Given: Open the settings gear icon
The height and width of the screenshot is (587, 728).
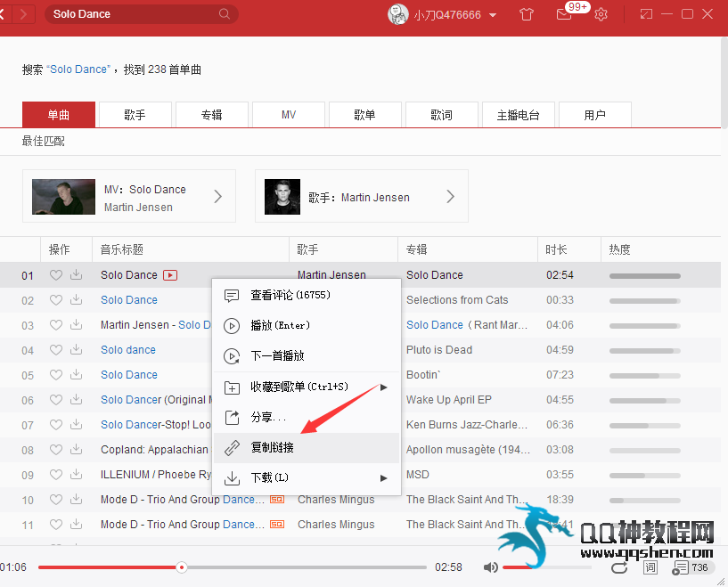Looking at the screenshot, I should 601,14.
